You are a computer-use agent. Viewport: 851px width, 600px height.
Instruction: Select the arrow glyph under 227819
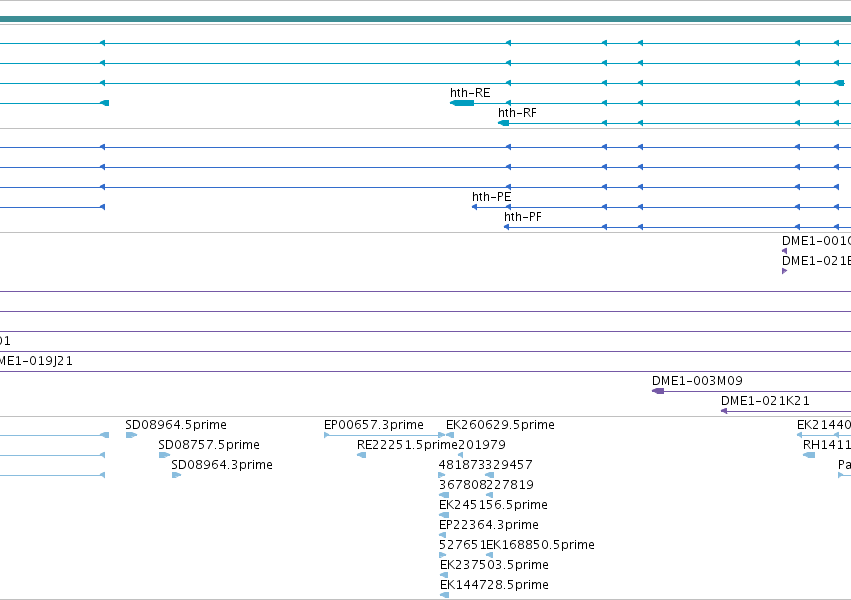point(490,495)
